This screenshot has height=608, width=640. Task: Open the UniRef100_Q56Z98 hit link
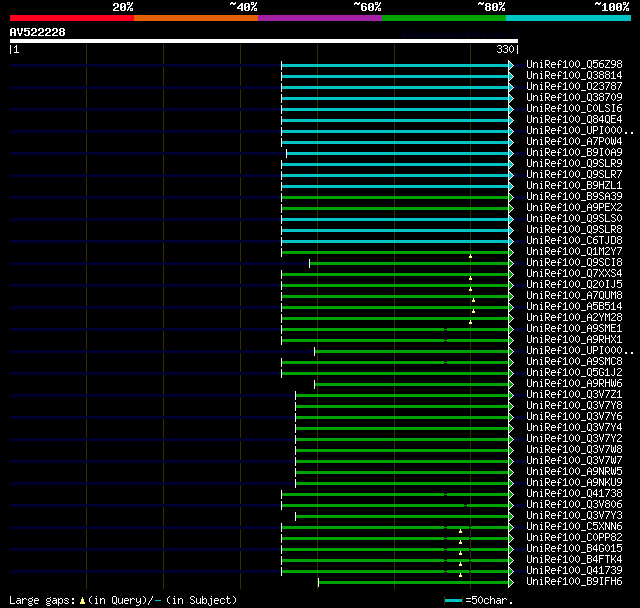(x=573, y=64)
